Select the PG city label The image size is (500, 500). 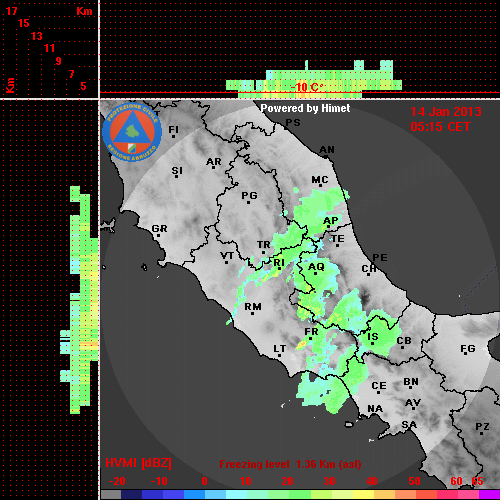249,195
